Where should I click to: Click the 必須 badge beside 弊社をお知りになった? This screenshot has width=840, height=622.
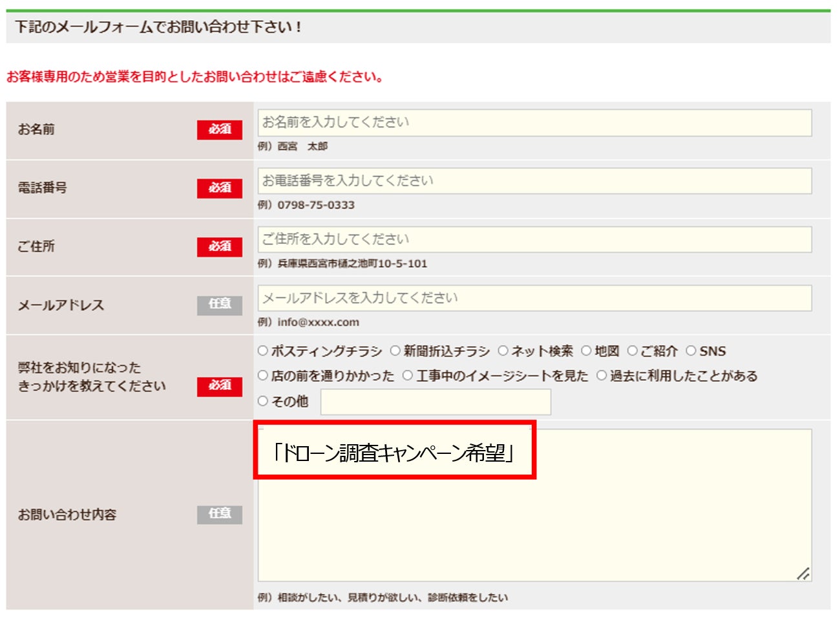click(220, 385)
